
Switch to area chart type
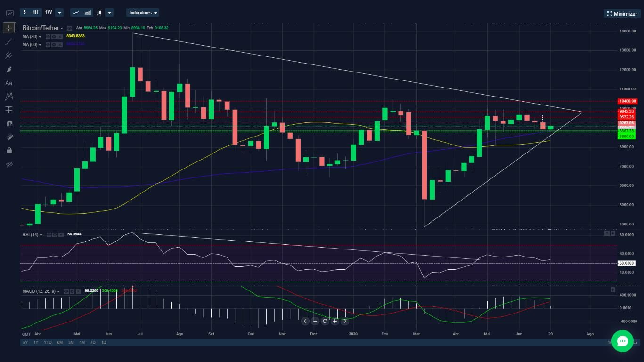pyautogui.click(x=88, y=13)
